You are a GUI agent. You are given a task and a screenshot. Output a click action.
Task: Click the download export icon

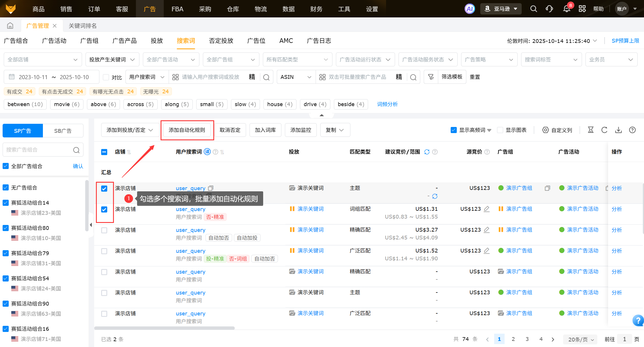coord(618,130)
